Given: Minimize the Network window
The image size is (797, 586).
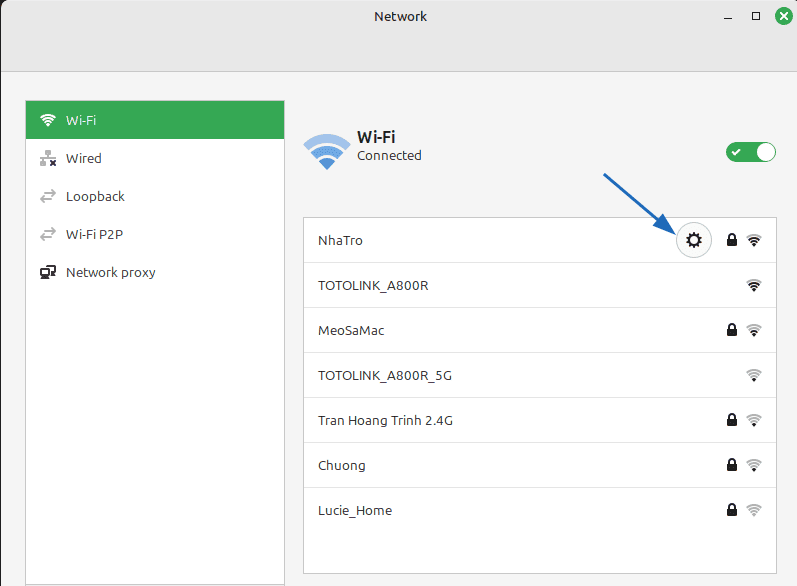Looking at the screenshot, I should [x=728, y=16].
